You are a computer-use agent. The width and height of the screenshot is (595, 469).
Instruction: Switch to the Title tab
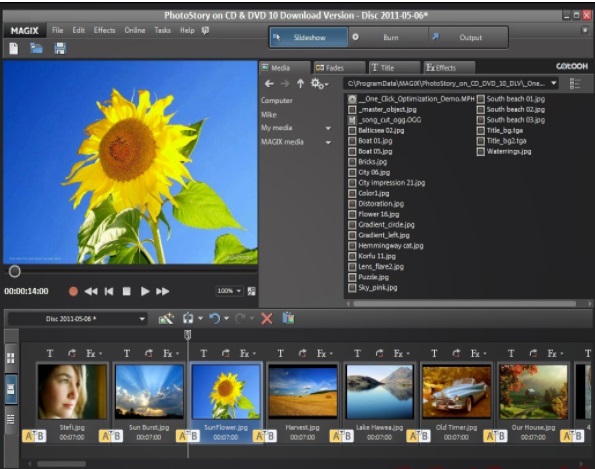pos(394,68)
